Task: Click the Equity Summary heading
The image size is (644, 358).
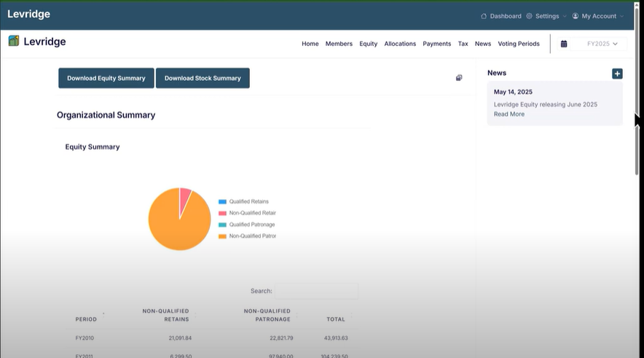Action: pyautogui.click(x=93, y=147)
